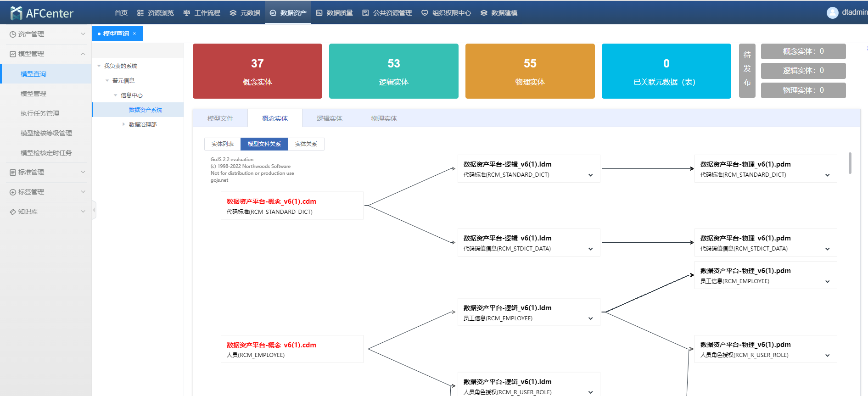Open the 资源浏览 navigation item
The image size is (868, 396).
156,13
